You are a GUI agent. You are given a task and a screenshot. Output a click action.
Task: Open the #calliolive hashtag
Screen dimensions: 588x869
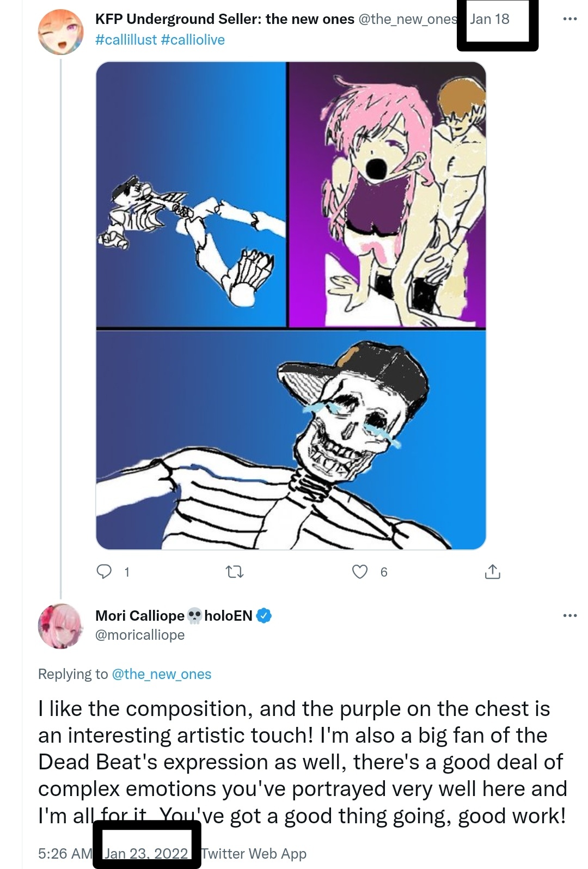[193, 40]
